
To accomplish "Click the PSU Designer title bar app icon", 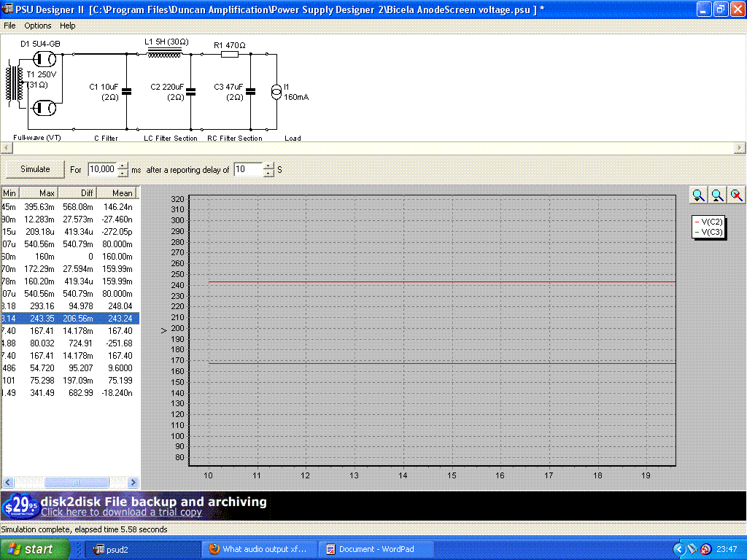I will coord(7,9).
